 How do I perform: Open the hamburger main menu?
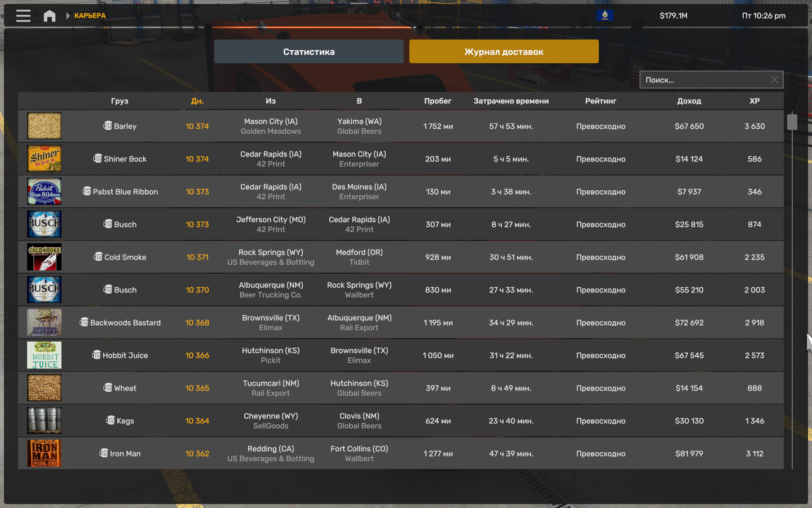click(23, 16)
